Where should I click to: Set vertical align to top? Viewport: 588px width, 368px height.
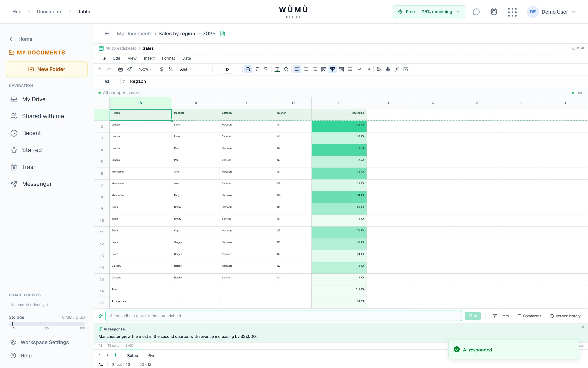[x=324, y=69]
